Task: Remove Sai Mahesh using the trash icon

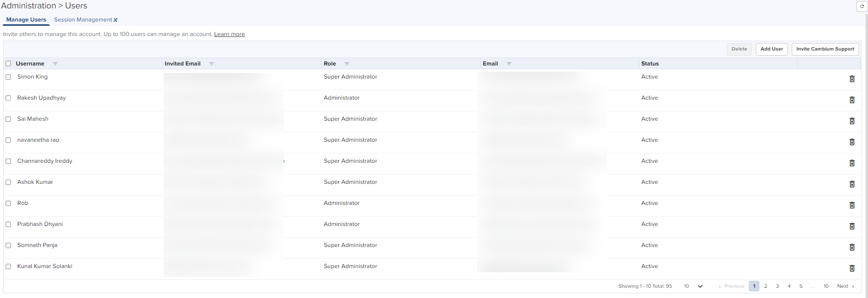Action: [x=852, y=121]
